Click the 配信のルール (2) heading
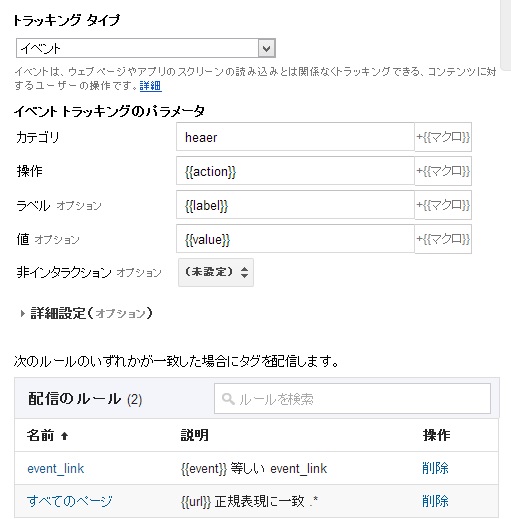This screenshot has width=511, height=519. [85, 399]
